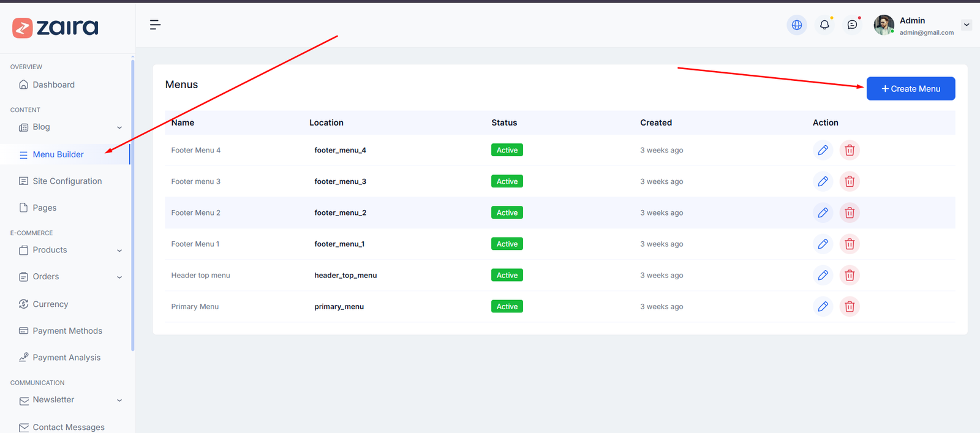
Task: Click the Active status badge for Primary Menu
Action: (507, 306)
